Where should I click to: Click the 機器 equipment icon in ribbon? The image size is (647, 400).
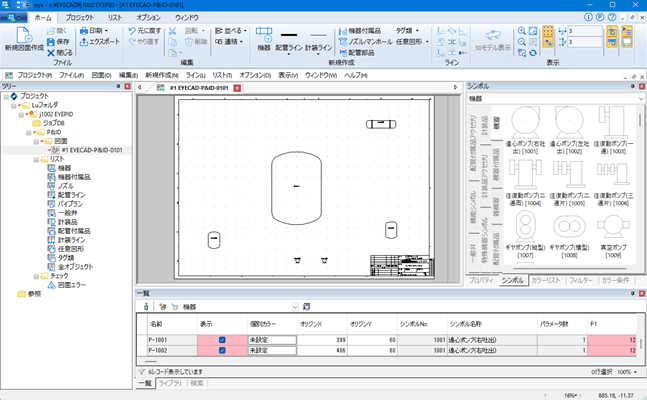(264, 33)
